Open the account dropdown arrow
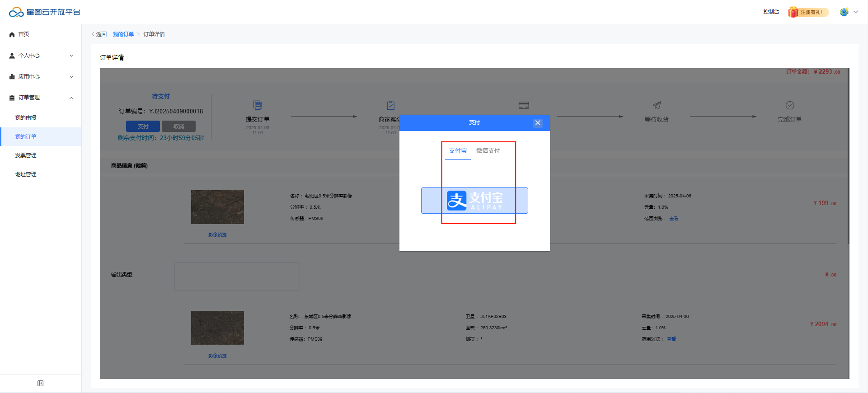This screenshot has width=868, height=393. (855, 12)
